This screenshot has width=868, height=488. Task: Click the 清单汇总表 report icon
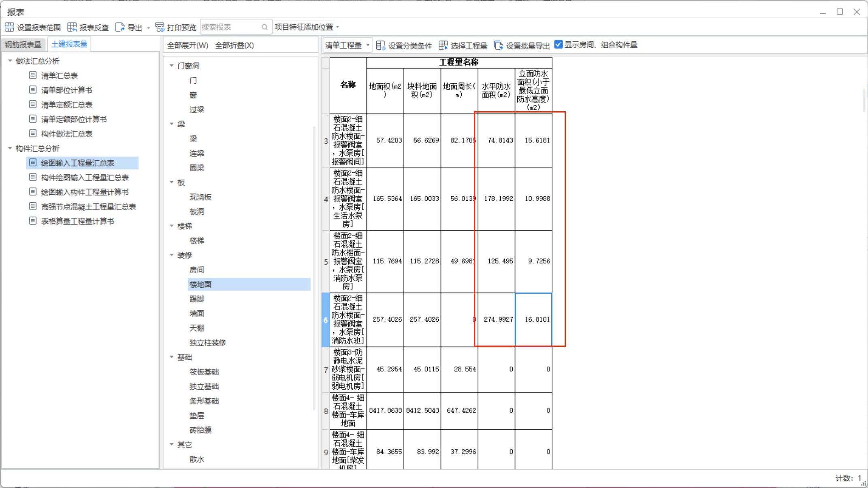(x=33, y=75)
